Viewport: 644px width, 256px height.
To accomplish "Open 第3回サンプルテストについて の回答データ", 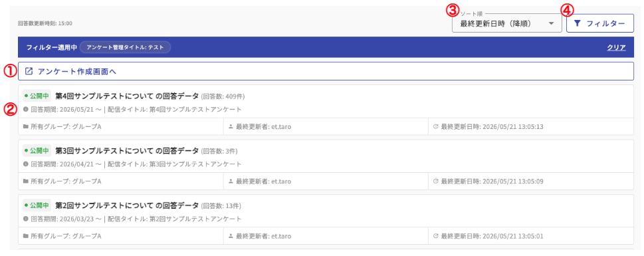I will click(x=127, y=151).
